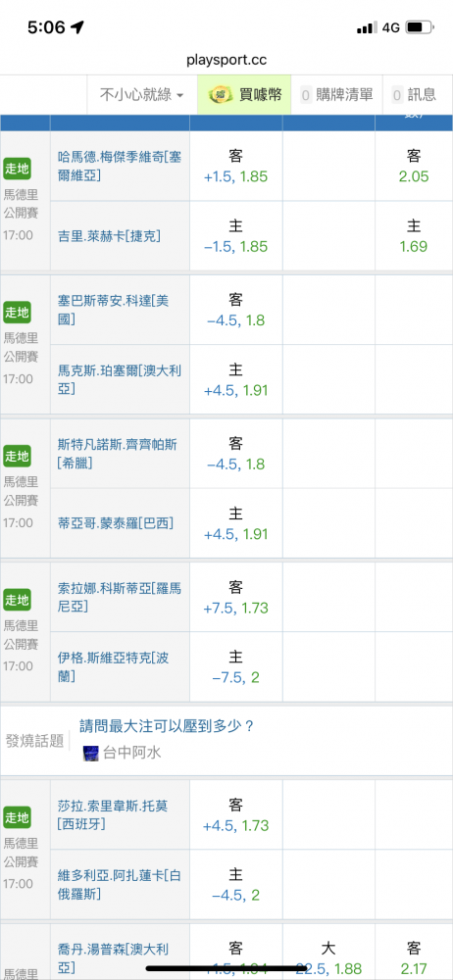
Task: Click the 台中阿水 avatar thumbnail
Action: (91, 753)
